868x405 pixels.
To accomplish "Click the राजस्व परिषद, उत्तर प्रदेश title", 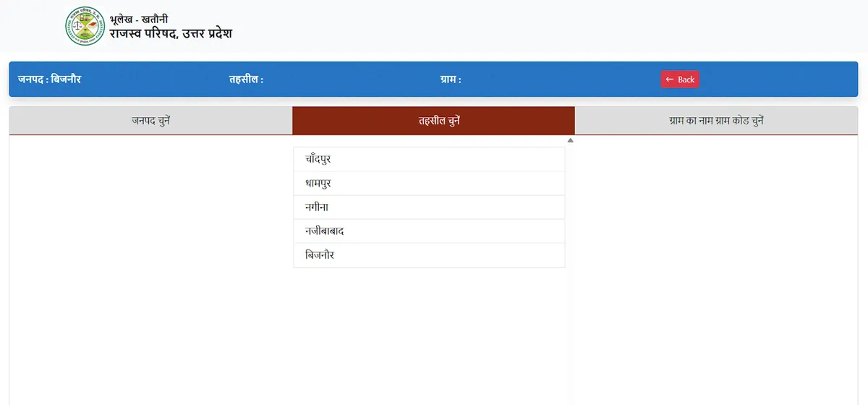I will pos(171,33).
